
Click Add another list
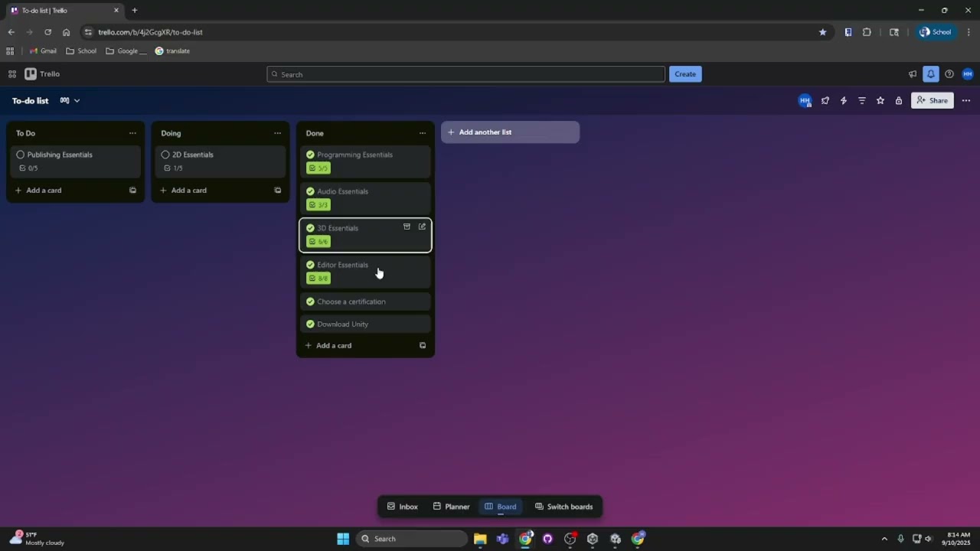coord(510,132)
